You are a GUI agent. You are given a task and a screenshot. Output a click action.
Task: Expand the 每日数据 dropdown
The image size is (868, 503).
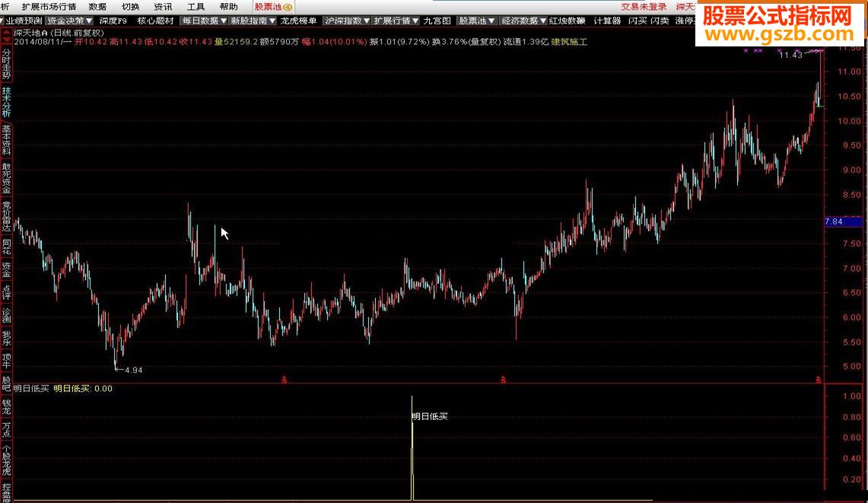click(x=204, y=21)
